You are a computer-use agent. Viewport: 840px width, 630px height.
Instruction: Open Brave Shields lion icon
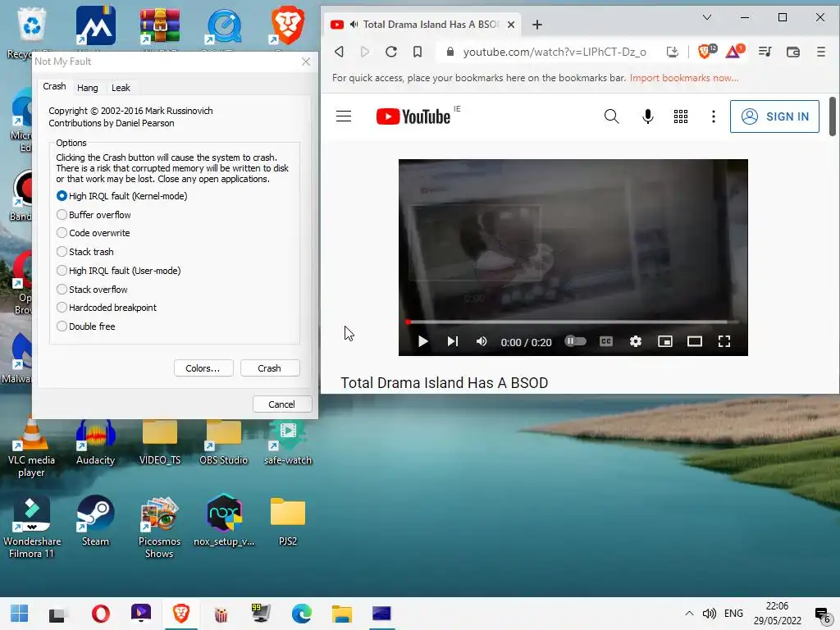(x=706, y=52)
